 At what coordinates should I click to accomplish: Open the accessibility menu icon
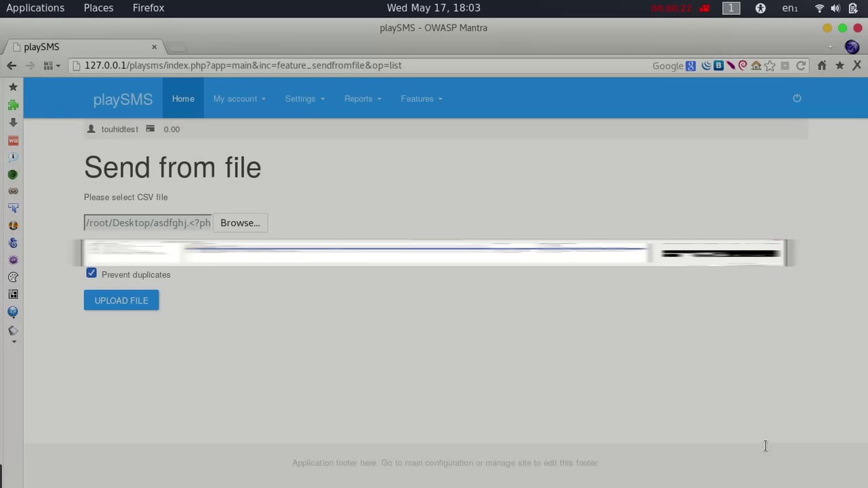coord(760,8)
